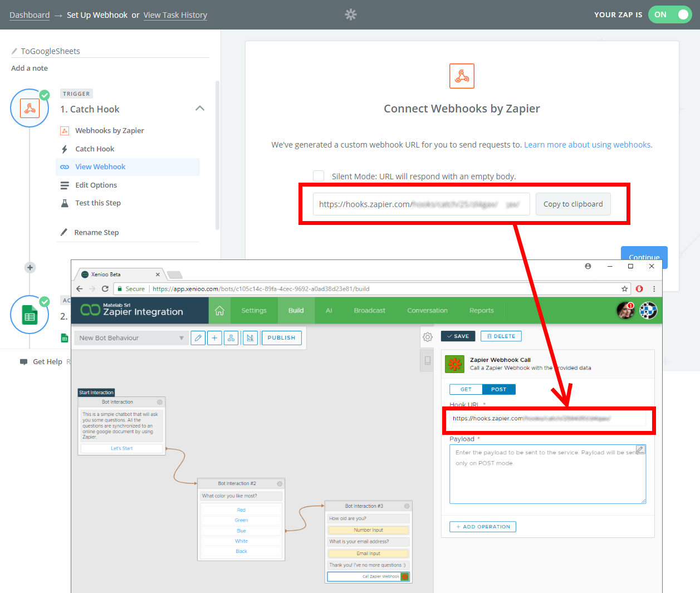Image resolution: width=700 pixels, height=593 pixels.
Task: Click the pencil icon beside ToGoogleSheets name
Action: tap(14, 51)
